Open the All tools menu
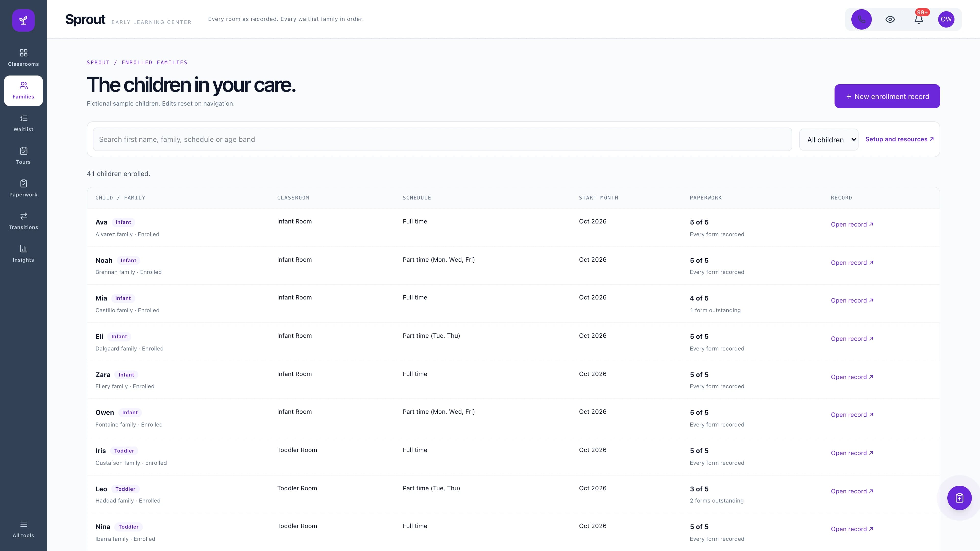The width and height of the screenshot is (980, 551). (23, 529)
